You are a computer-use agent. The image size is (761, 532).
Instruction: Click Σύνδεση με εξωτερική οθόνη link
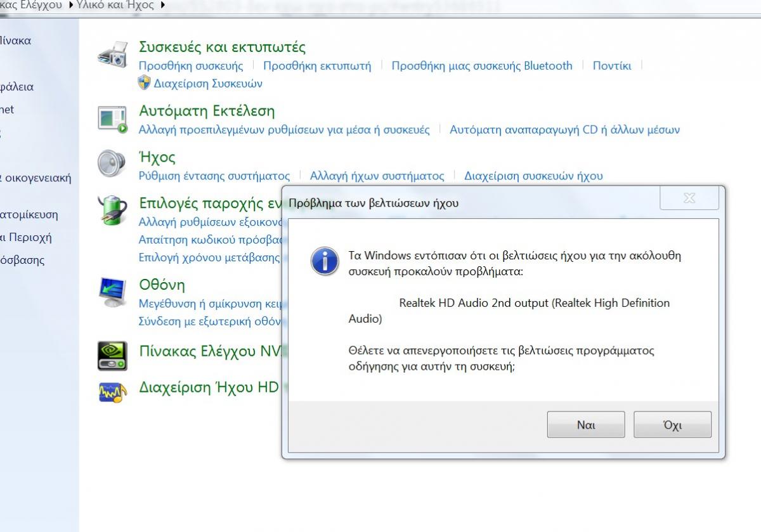pyautogui.click(x=210, y=321)
